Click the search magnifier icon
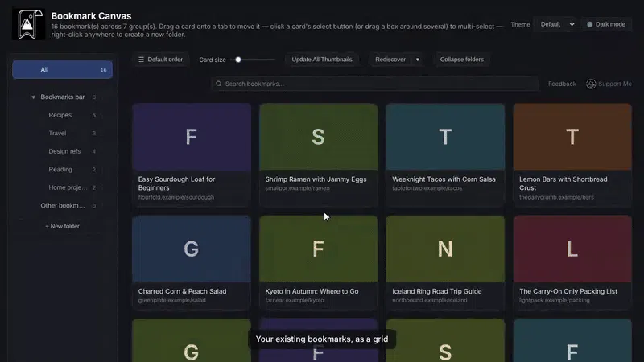 coord(218,84)
